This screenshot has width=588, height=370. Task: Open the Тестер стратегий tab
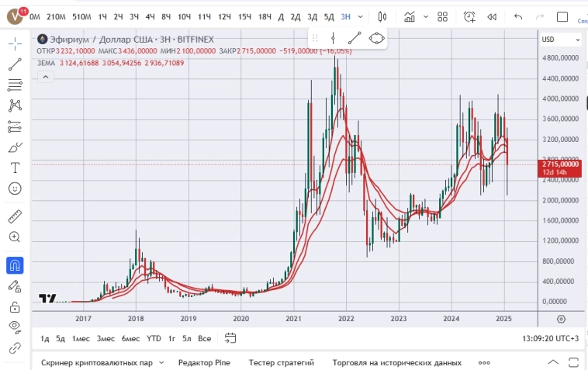282,362
